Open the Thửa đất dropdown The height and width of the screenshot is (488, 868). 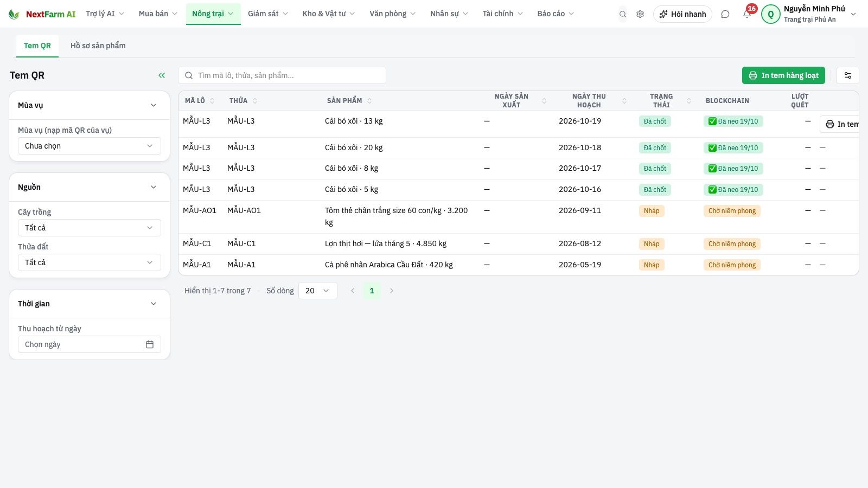pos(90,262)
